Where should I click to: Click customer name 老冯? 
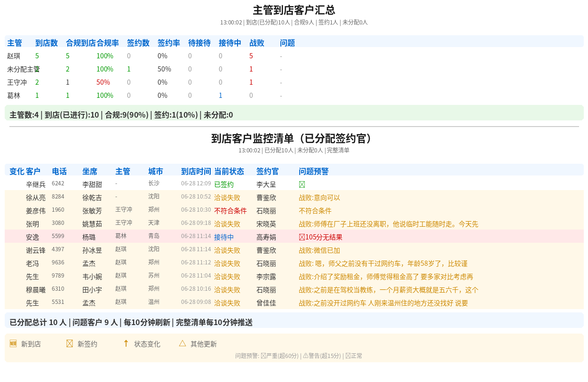pos(32,263)
